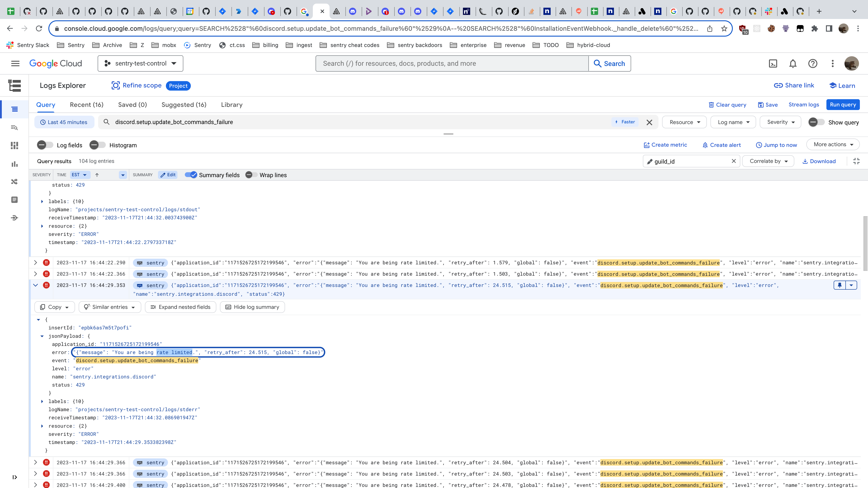Switch to the Library tab
The width and height of the screenshot is (868, 488).
pyautogui.click(x=232, y=105)
